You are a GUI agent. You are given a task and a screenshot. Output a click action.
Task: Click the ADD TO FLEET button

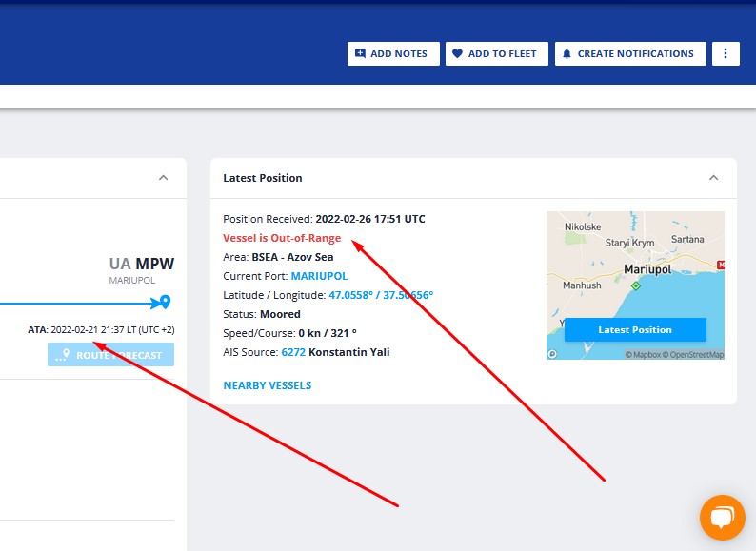tap(497, 53)
